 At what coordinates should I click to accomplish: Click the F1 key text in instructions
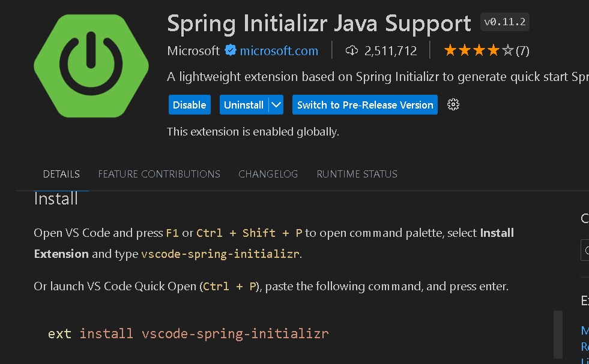pyautogui.click(x=172, y=233)
